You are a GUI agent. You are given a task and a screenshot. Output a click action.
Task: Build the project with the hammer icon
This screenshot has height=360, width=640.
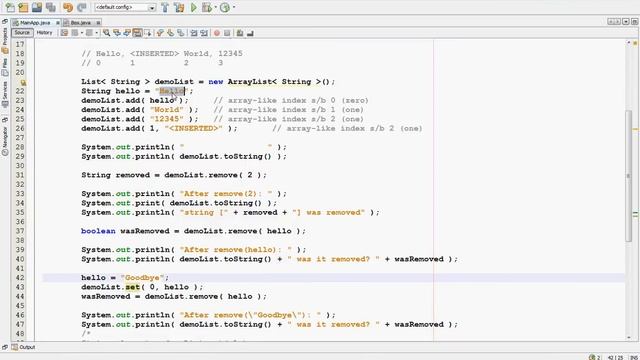click(165, 7)
